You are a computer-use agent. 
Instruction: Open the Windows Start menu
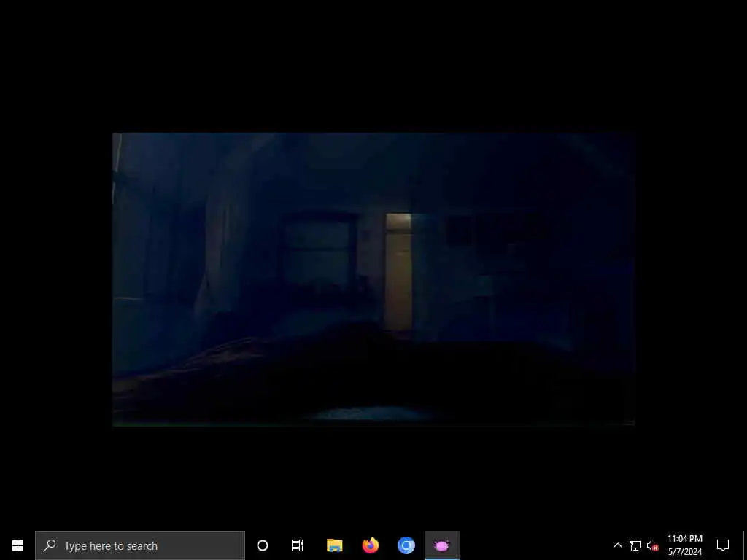point(18,545)
